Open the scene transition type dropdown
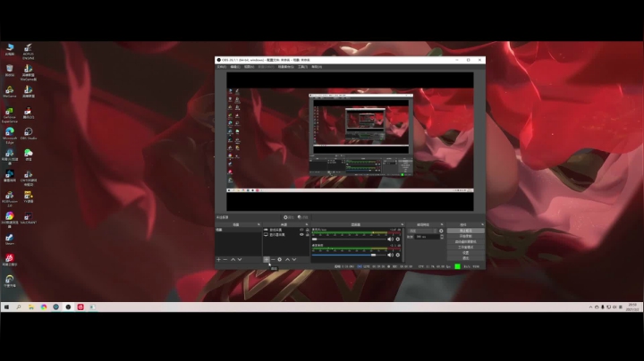Screen dimensions: 644x361 422,231
